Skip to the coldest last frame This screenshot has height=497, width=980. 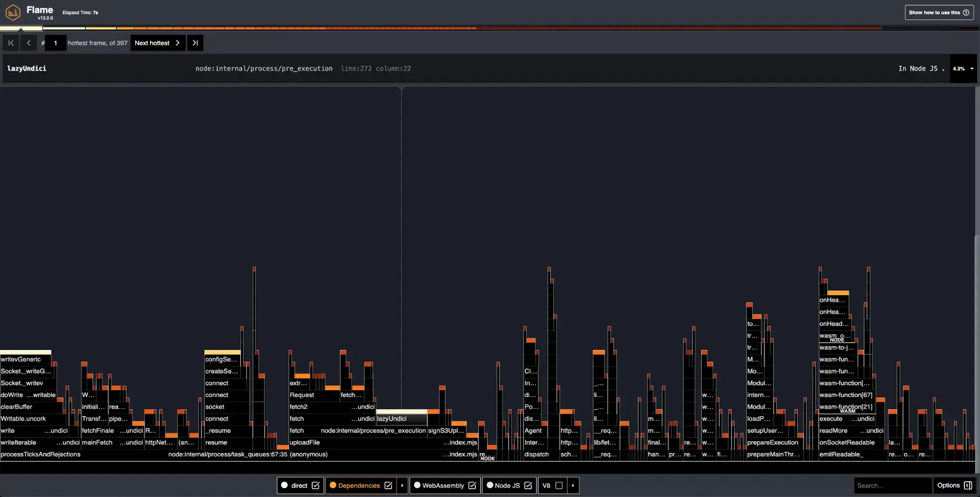(195, 43)
